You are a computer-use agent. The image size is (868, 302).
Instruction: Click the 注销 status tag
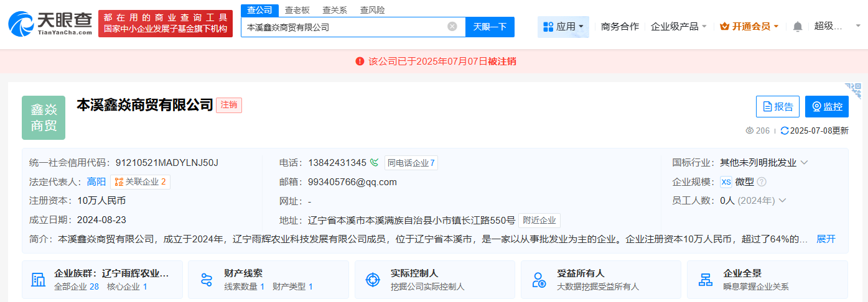(x=229, y=105)
